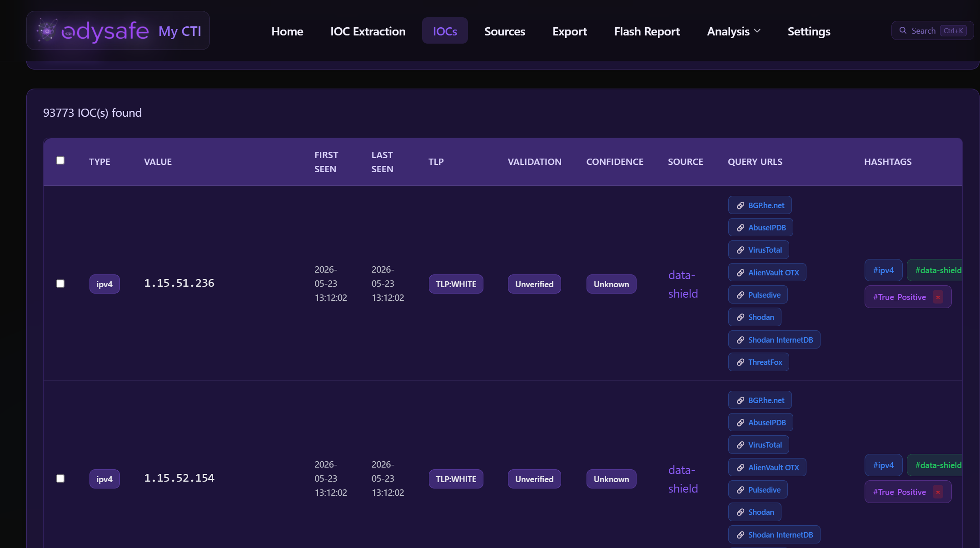Click the HASHTAGS column header

[888, 162]
